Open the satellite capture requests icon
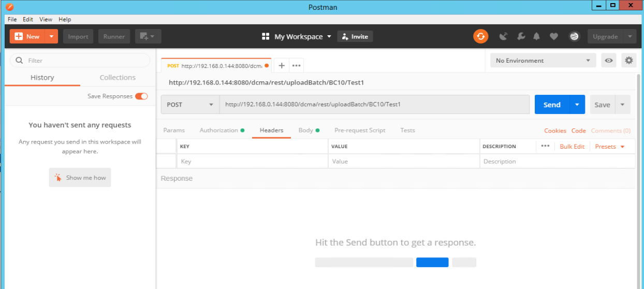644x289 pixels. [503, 36]
